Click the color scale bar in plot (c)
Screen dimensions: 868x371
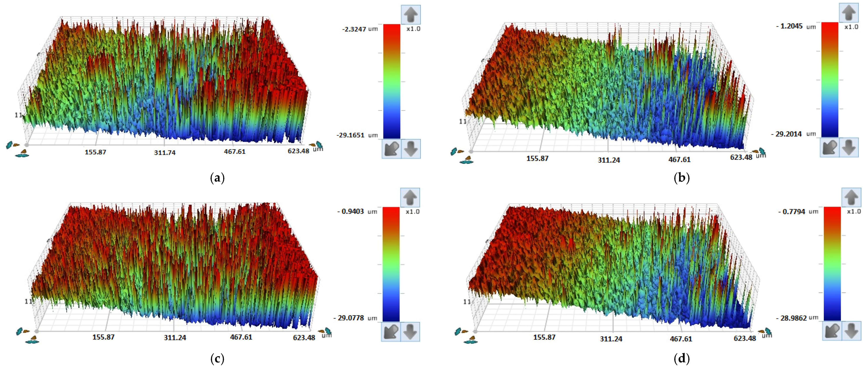pyautogui.click(x=391, y=264)
